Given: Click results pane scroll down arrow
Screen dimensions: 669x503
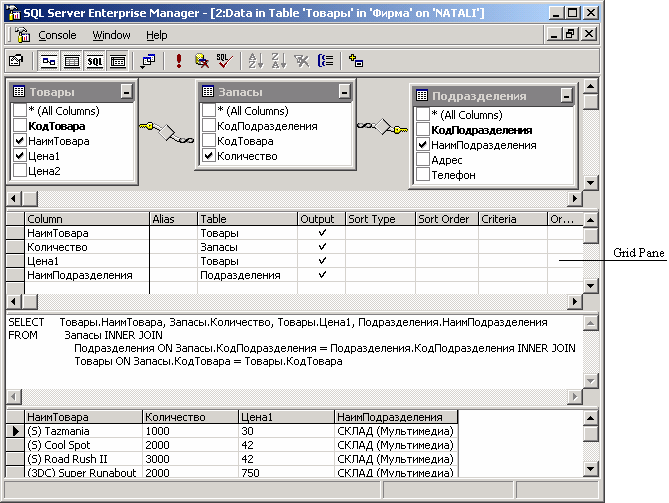Looking at the screenshot, I should pos(590,469).
